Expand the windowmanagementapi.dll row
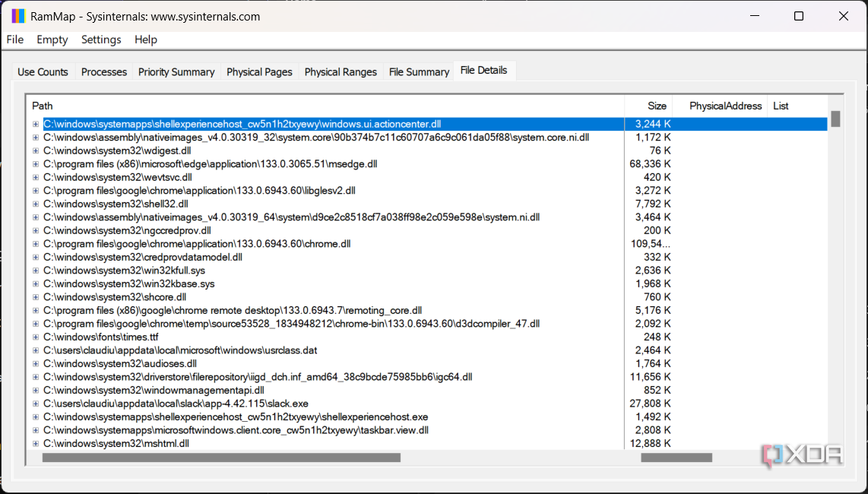 coord(36,390)
